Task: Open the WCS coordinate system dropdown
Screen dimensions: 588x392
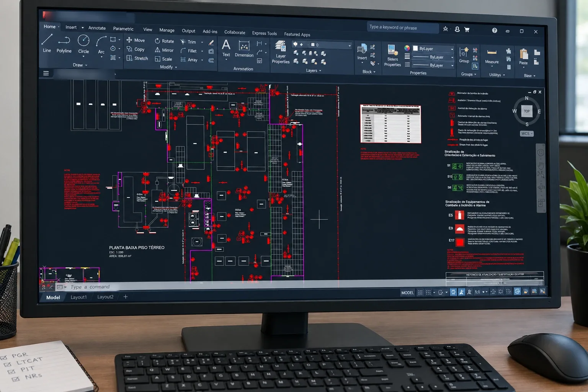Action: pos(527,134)
